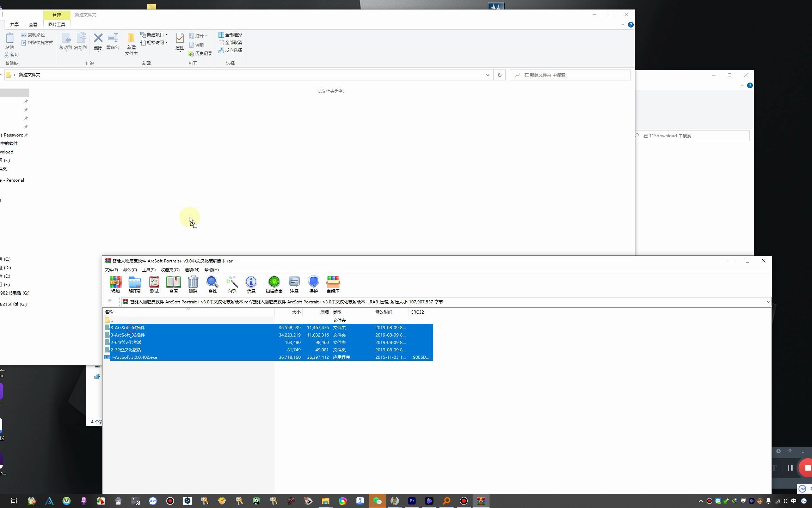Expand the WinRAR address path dropdown
This screenshot has height=508, width=812.
click(768, 302)
